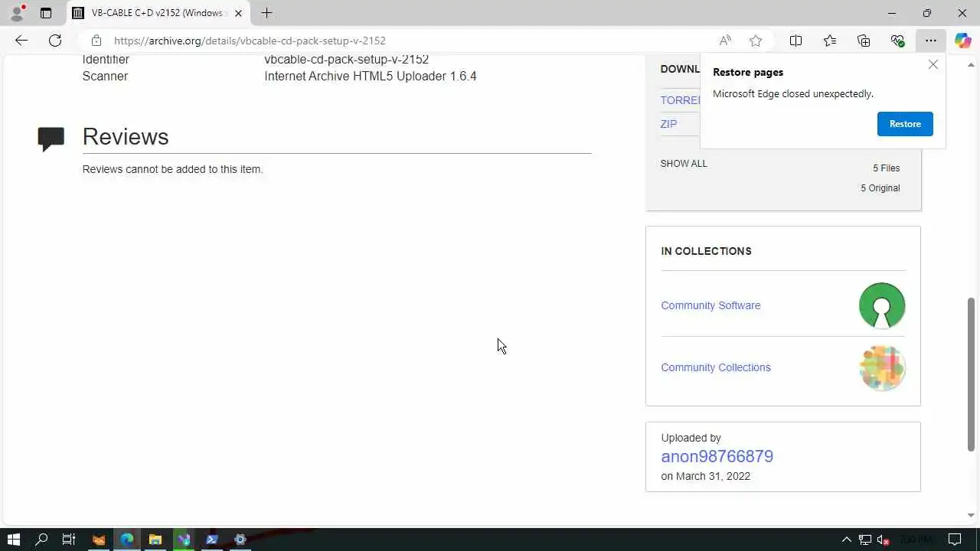Screen dimensions: 980x551
Task: Click the vertical page scrollbar thumb
Action: click(972, 373)
